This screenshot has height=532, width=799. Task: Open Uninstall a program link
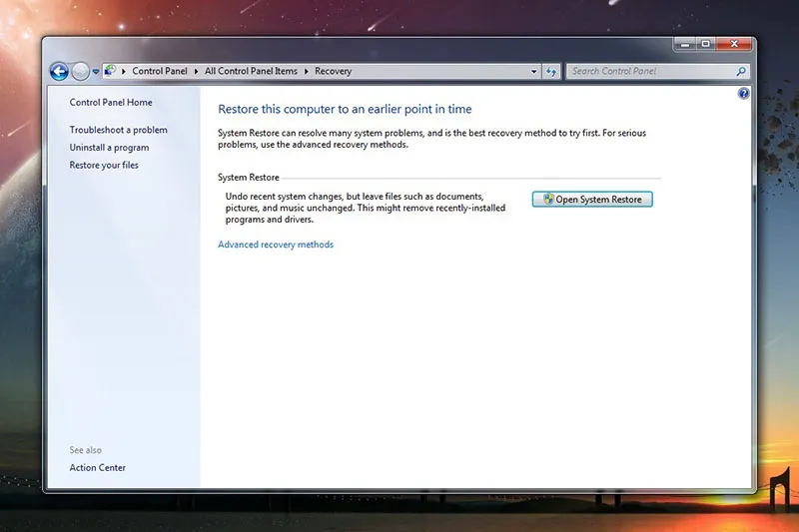point(109,148)
